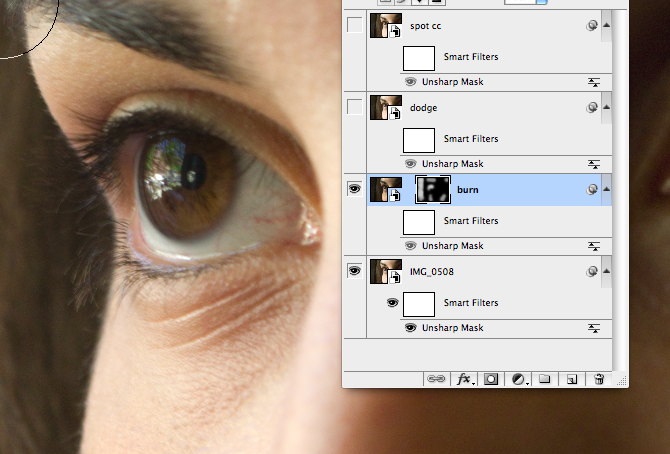Hide the IMG_0508 layer
The width and height of the screenshot is (670, 454).
click(355, 271)
